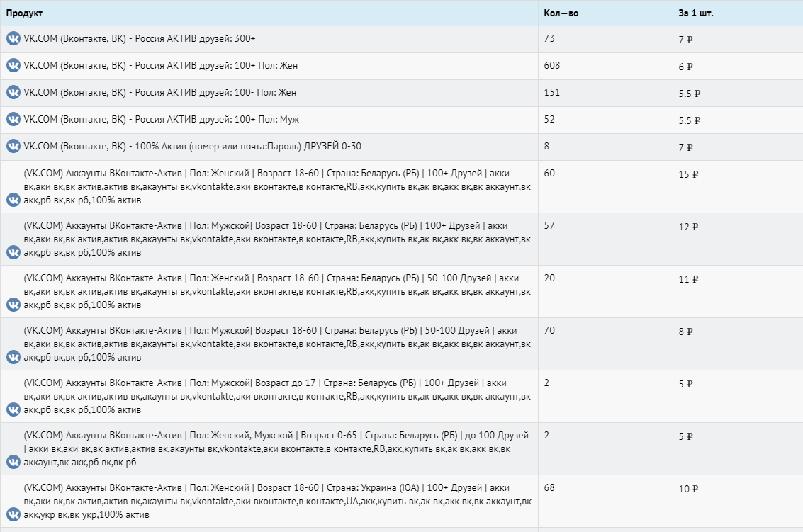Image resolution: width=803 pixels, height=532 pixels.
Task: Open Беларусь Мужской 50-100 Друзей product
Action: pos(277,344)
